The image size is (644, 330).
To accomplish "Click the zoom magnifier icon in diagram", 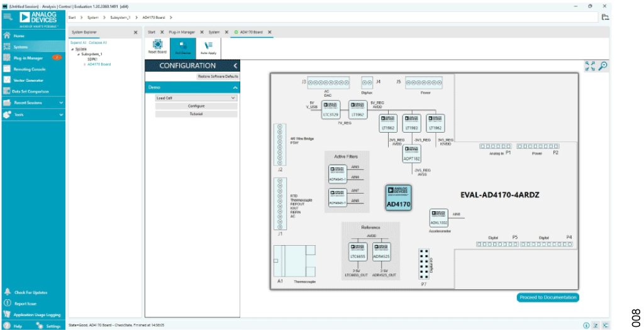I will pos(602,66).
